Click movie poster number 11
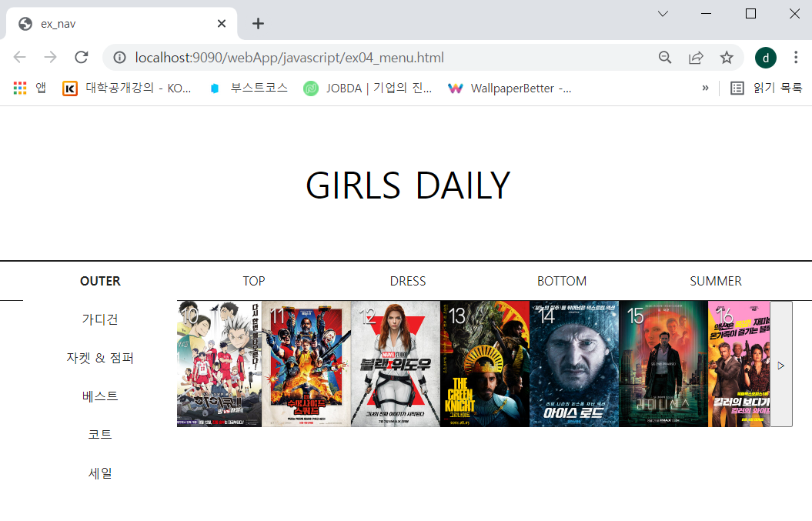812x521 pixels. (306, 364)
